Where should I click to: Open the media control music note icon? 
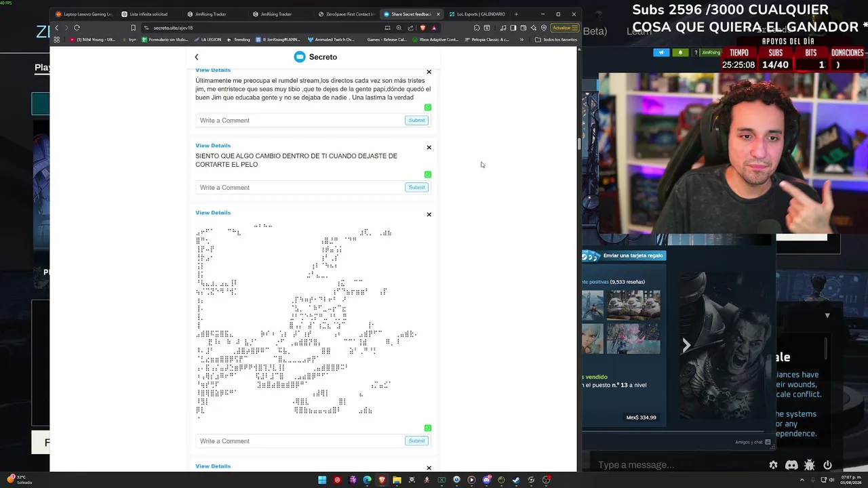point(503,28)
